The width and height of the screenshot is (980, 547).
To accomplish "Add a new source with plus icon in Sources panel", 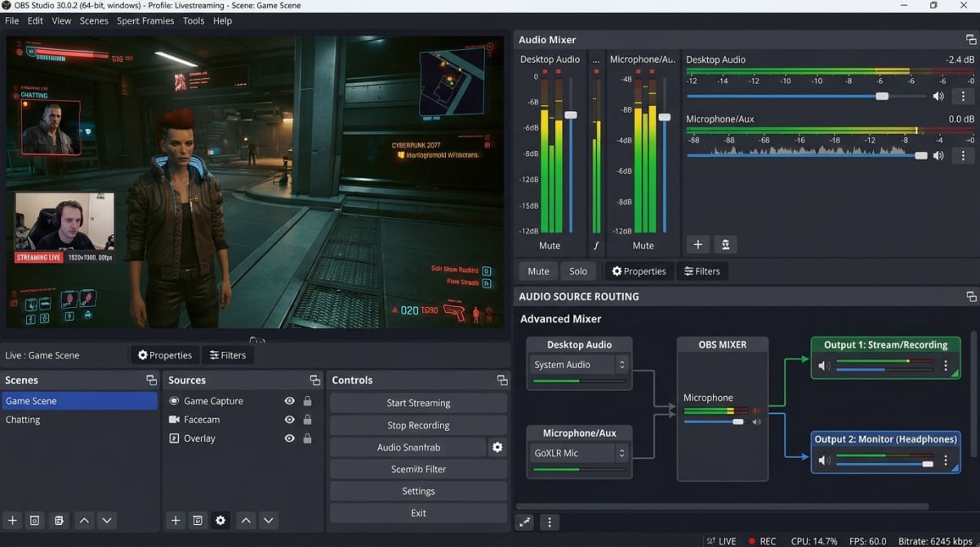I will pos(175,520).
